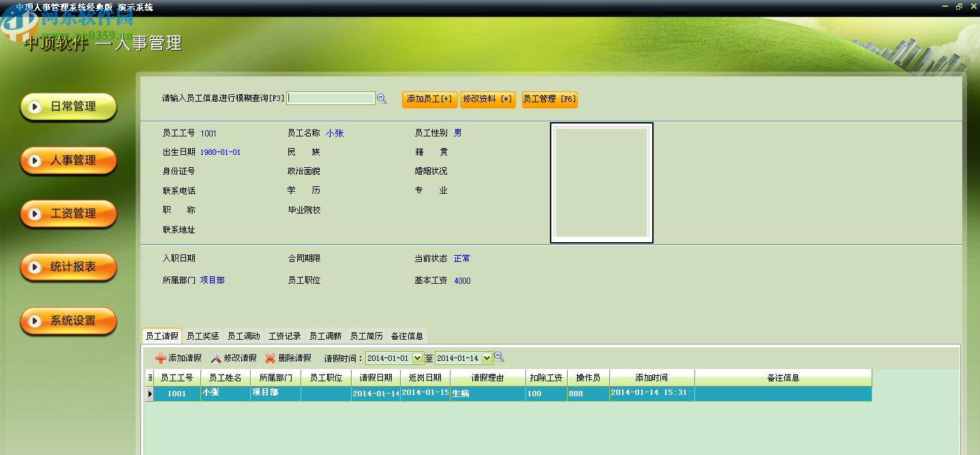
Task: Open the 统计报表 section in the sidebar
Action: (67, 267)
